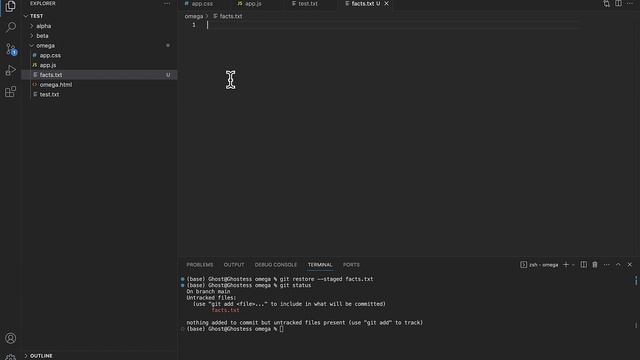
Task: Open test.txt in the file tree
Action: click(x=99, y=94)
